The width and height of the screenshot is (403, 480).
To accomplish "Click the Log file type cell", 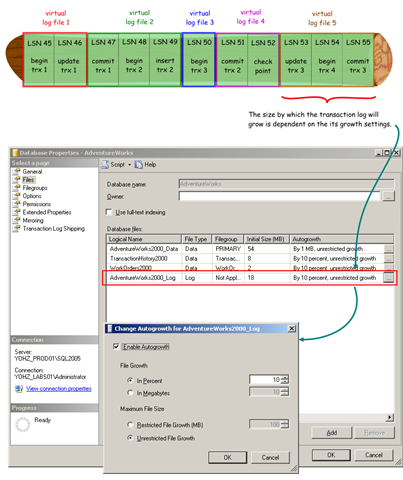I will coord(197,278).
